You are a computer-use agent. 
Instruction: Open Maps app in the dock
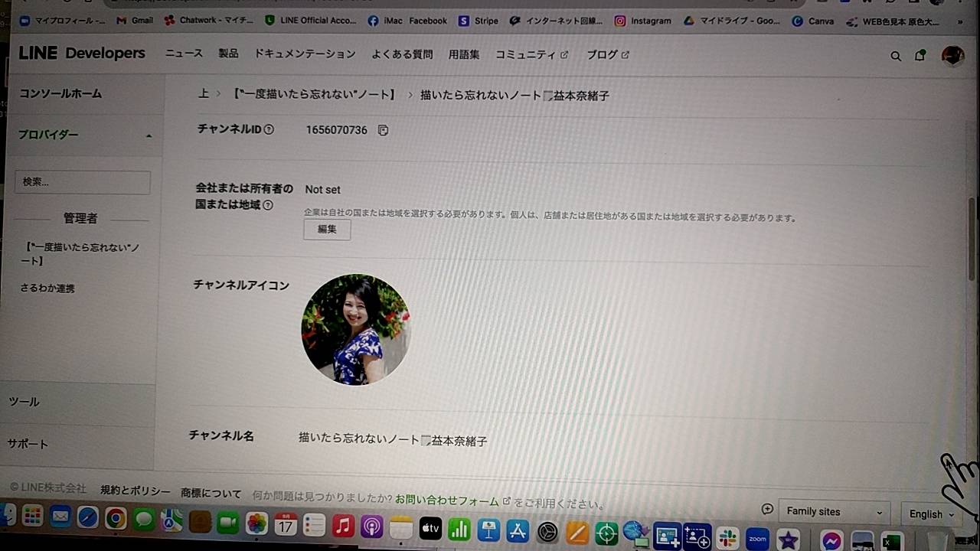pos(171,520)
